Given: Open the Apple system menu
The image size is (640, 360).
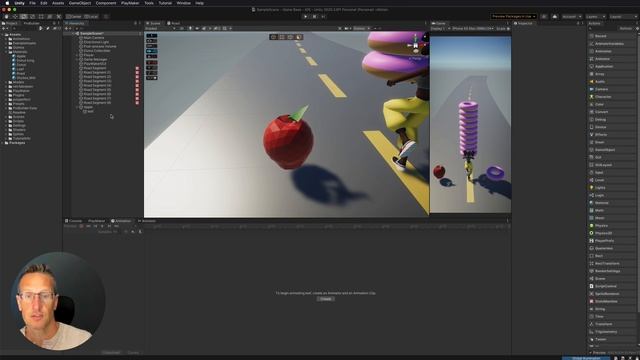Looking at the screenshot, I should click(x=7, y=3).
